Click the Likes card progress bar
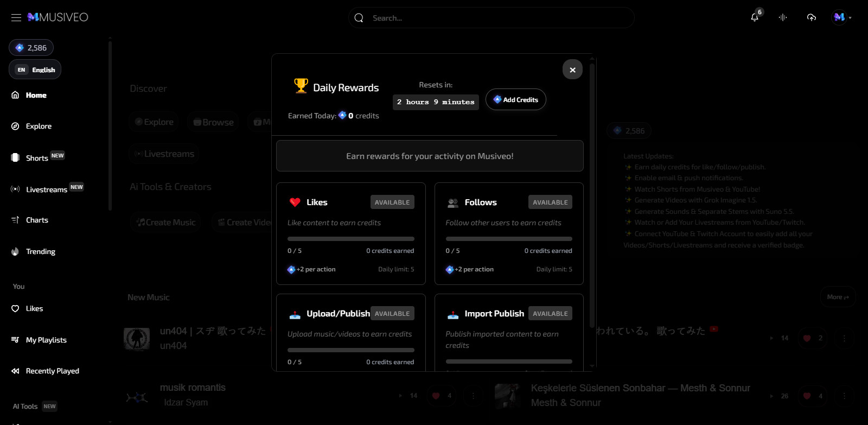The width and height of the screenshot is (868, 425). coord(351,239)
